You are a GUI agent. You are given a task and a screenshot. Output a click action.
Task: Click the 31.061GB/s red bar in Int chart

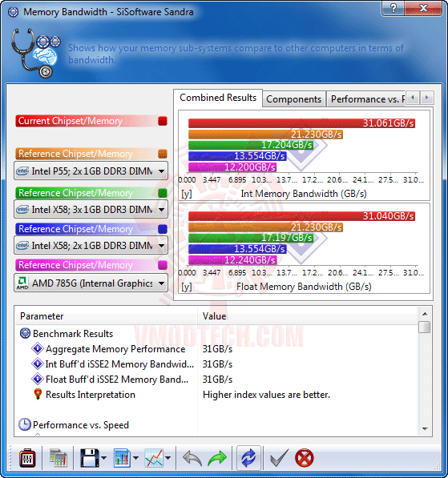point(301,123)
